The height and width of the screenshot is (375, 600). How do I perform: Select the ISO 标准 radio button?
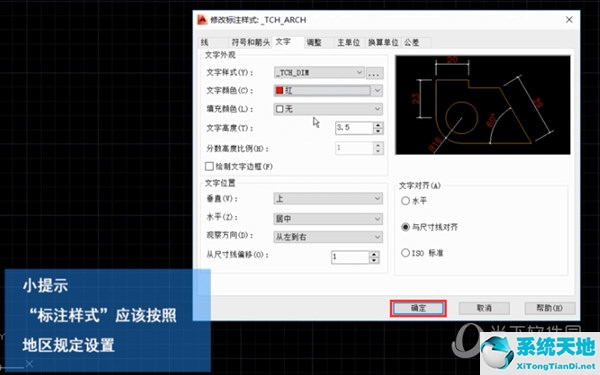click(405, 253)
